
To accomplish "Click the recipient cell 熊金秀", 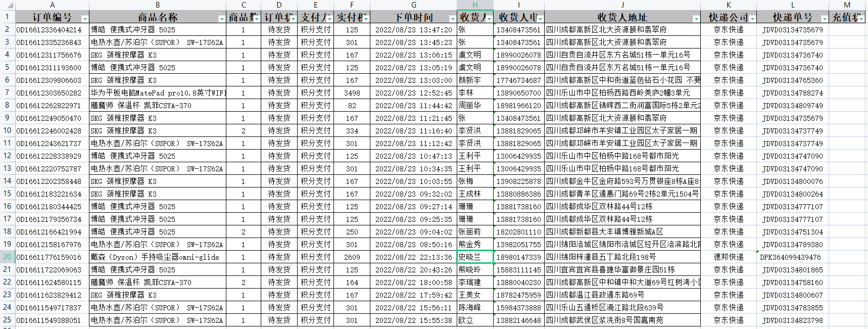I will click(475, 245).
